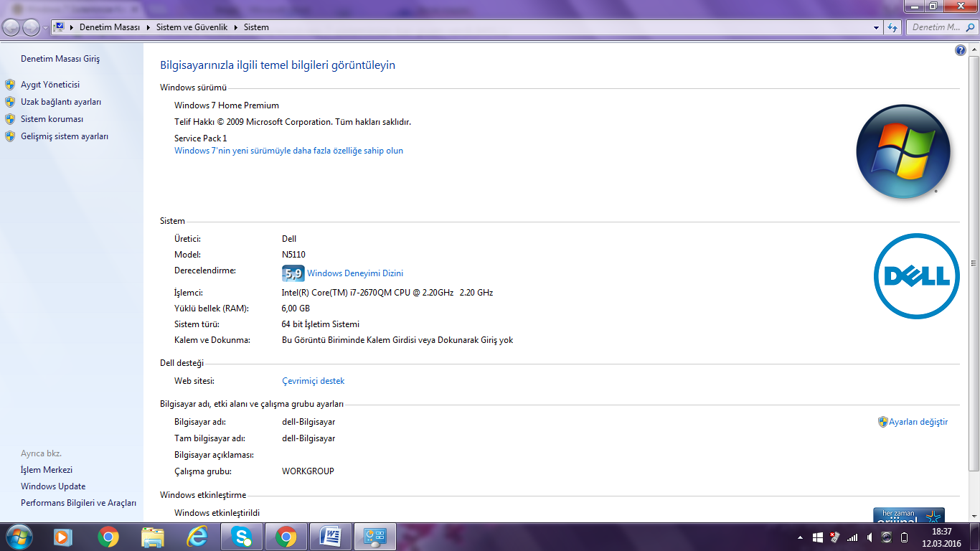Click Ayarları değiştir

coord(918,422)
